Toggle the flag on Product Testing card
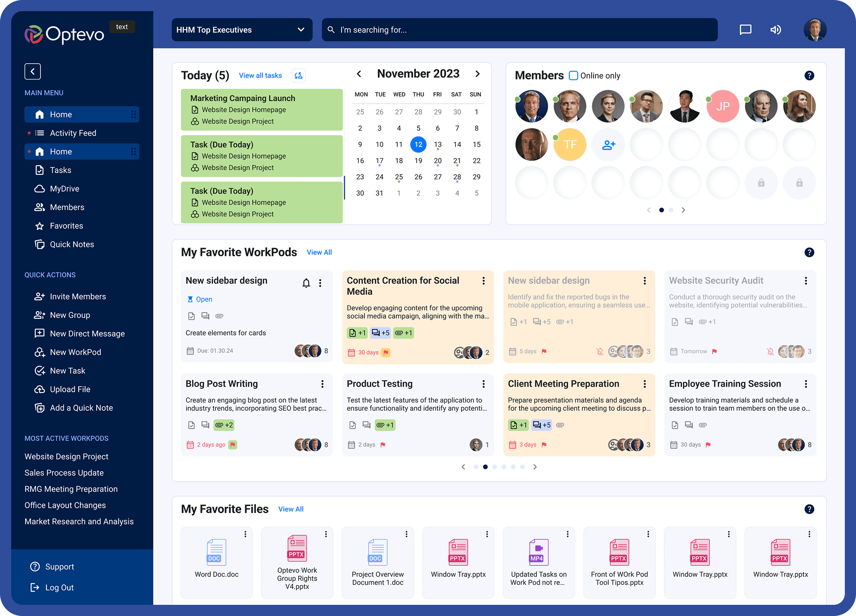 [383, 445]
